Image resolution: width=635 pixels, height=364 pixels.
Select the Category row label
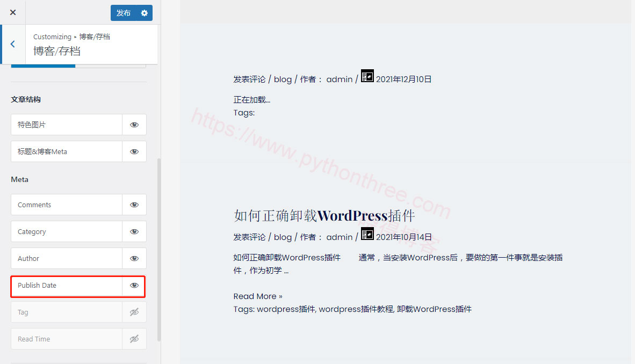pyautogui.click(x=32, y=231)
